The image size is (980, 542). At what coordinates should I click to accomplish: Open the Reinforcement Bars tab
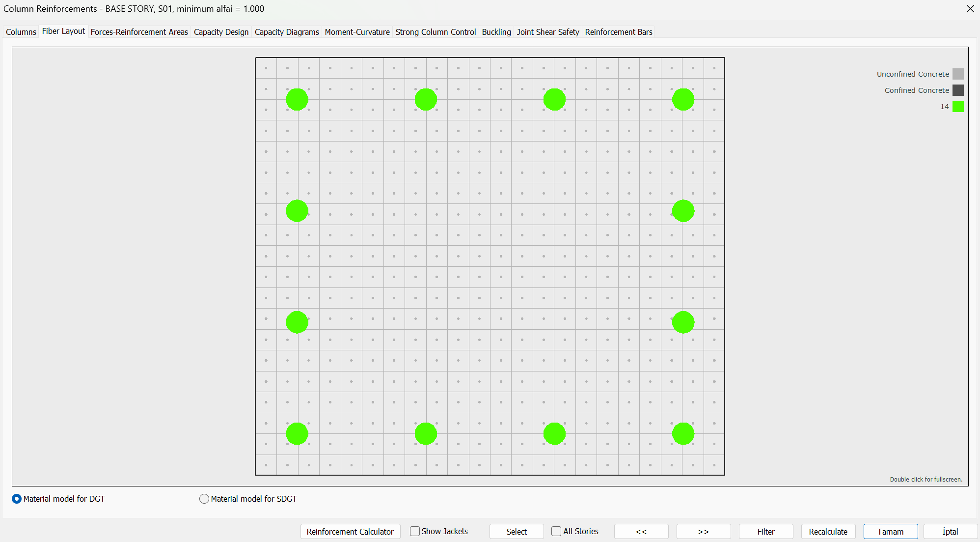coord(619,32)
